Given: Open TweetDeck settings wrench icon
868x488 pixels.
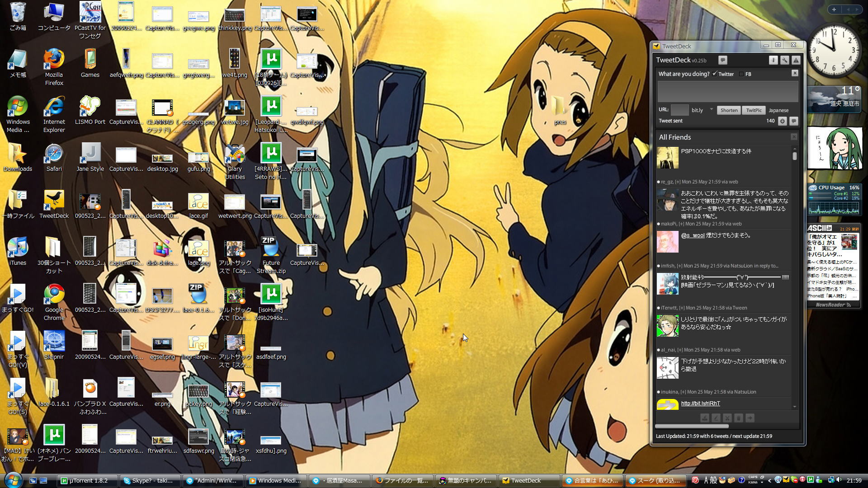Looking at the screenshot, I should 784,60.
